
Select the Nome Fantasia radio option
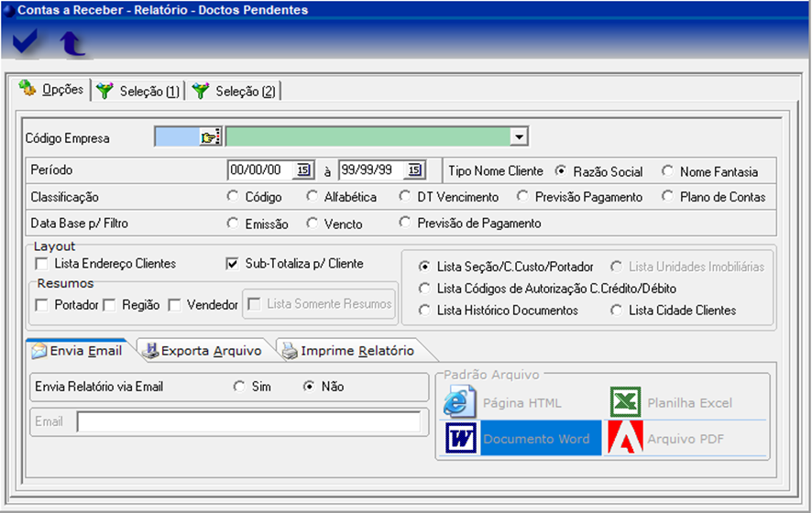pyautogui.click(x=666, y=171)
